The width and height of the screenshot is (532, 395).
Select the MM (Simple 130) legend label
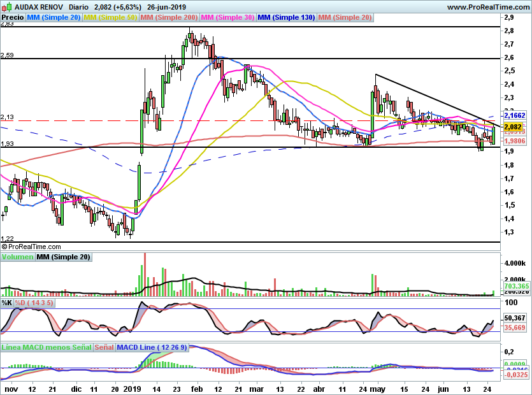286,17
